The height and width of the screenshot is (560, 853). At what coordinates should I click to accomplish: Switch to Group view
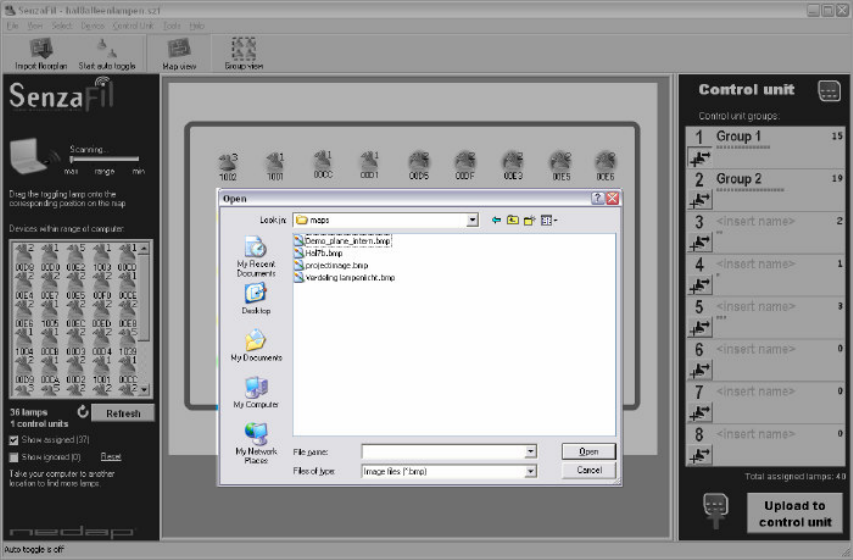(244, 54)
